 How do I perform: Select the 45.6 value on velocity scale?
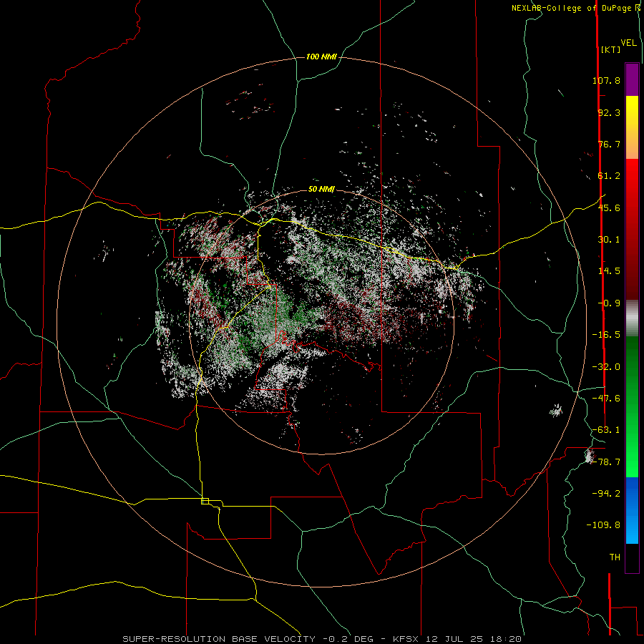tap(609, 208)
